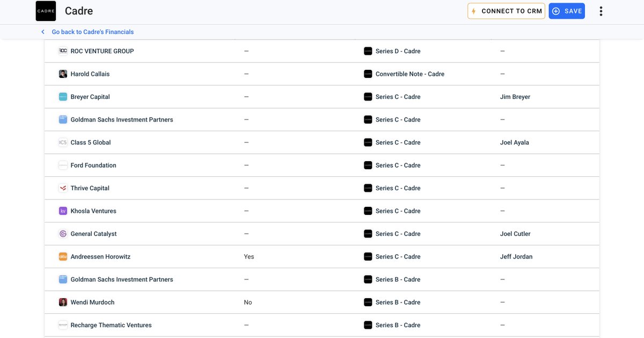Click the Cadre logo in header
Viewport: 644px width, 338px height.
[x=46, y=11]
